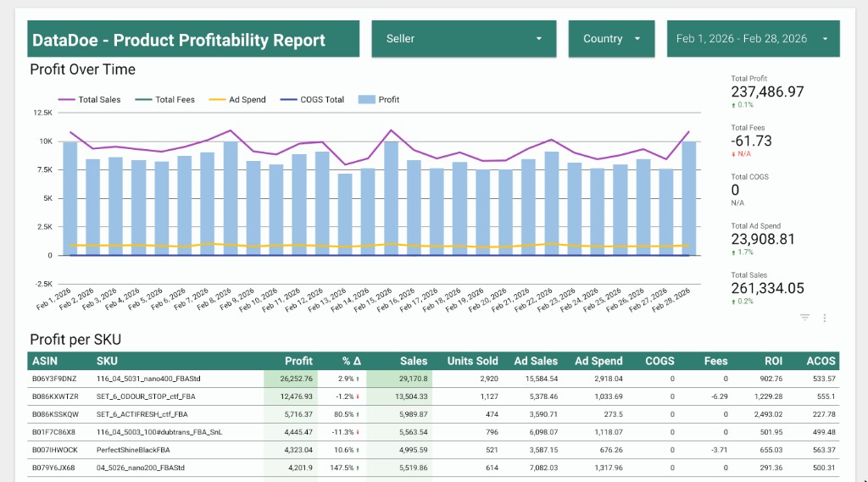Image resolution: width=868 pixels, height=482 pixels.
Task: Toggle Ad Spend series in legend
Action: point(237,100)
